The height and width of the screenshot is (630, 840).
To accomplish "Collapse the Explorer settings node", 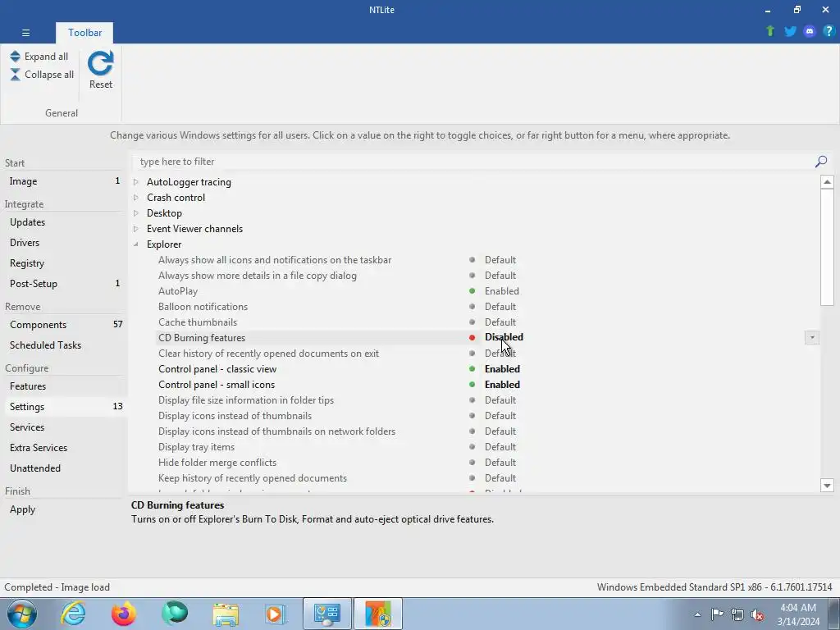I will pos(136,244).
